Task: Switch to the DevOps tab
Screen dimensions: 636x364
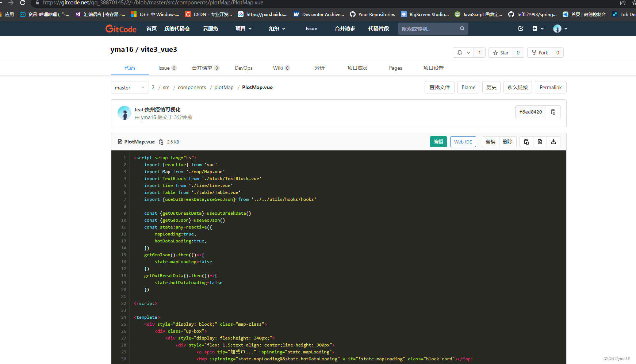Action: [x=244, y=68]
